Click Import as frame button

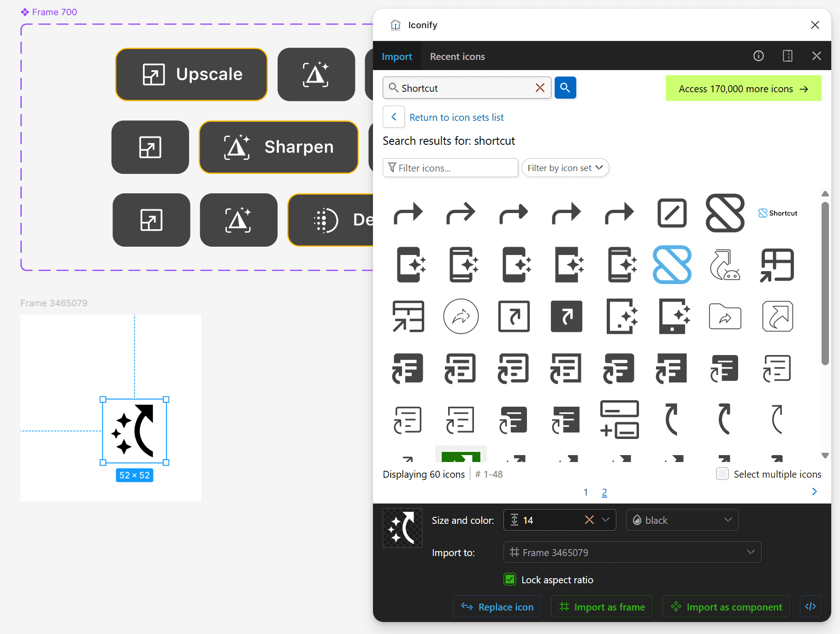(602, 607)
